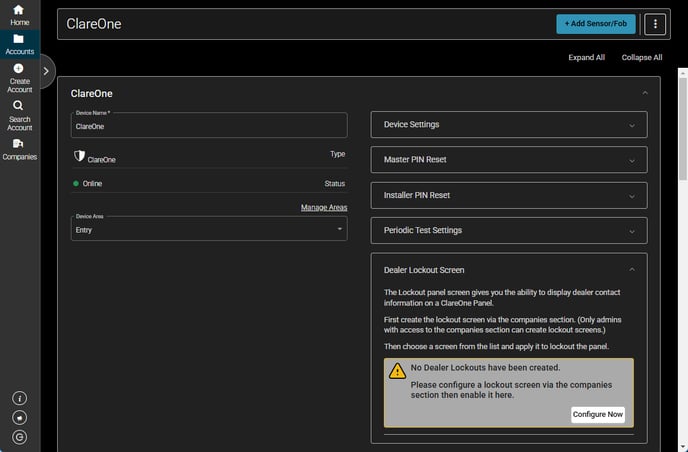The image size is (688, 452).
Task: Expand the Installer PIN Reset section
Action: pyautogui.click(x=509, y=195)
